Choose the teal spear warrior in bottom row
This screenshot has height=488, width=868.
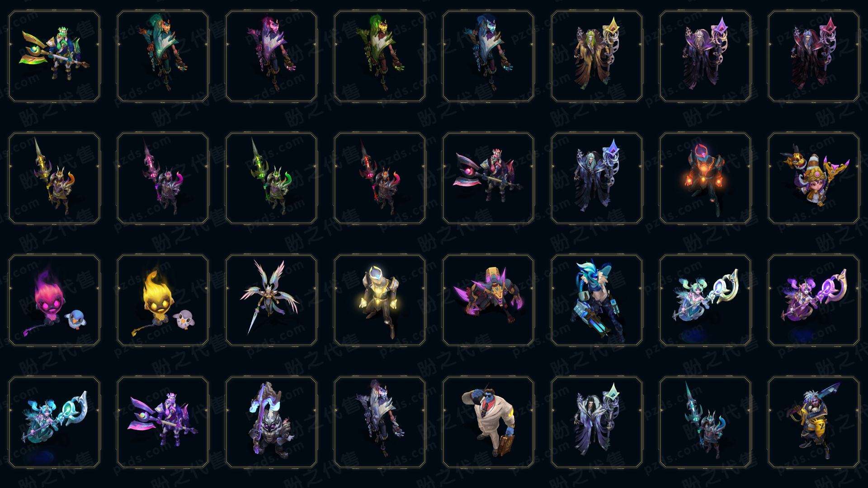705,422
